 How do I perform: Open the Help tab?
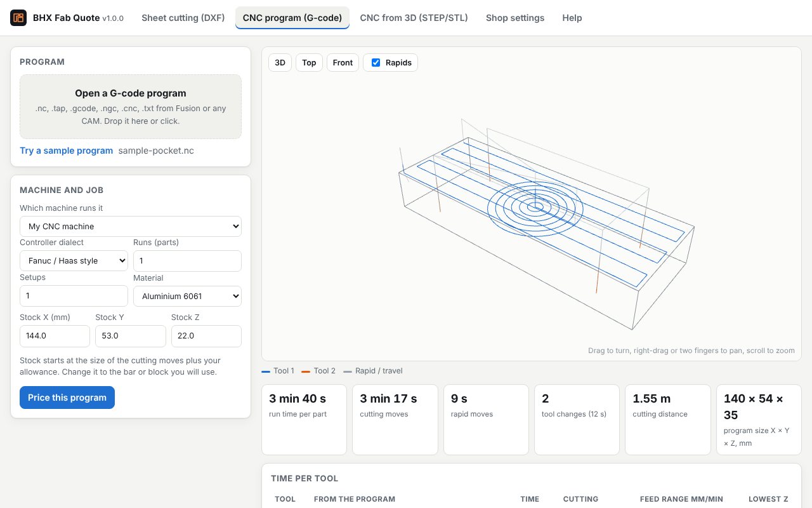572,18
